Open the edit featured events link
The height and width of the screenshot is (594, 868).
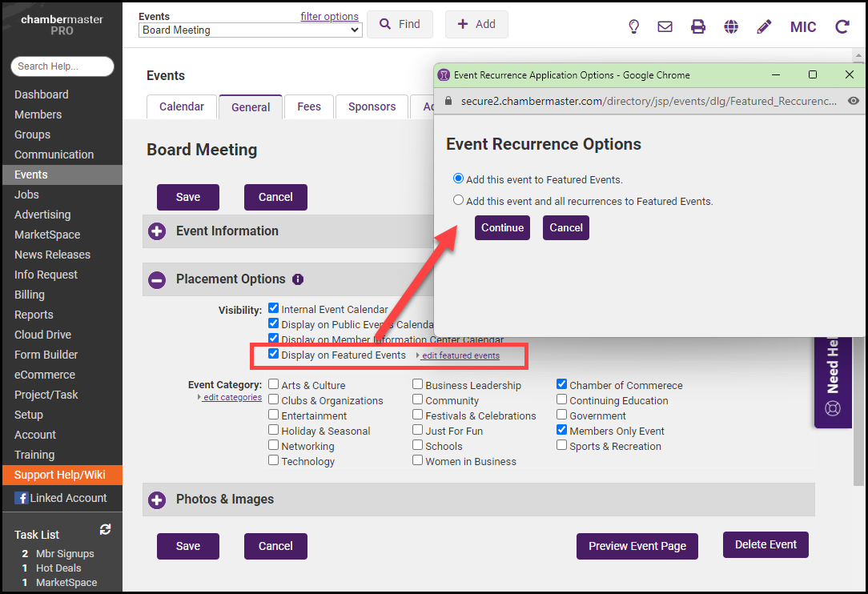pos(460,355)
